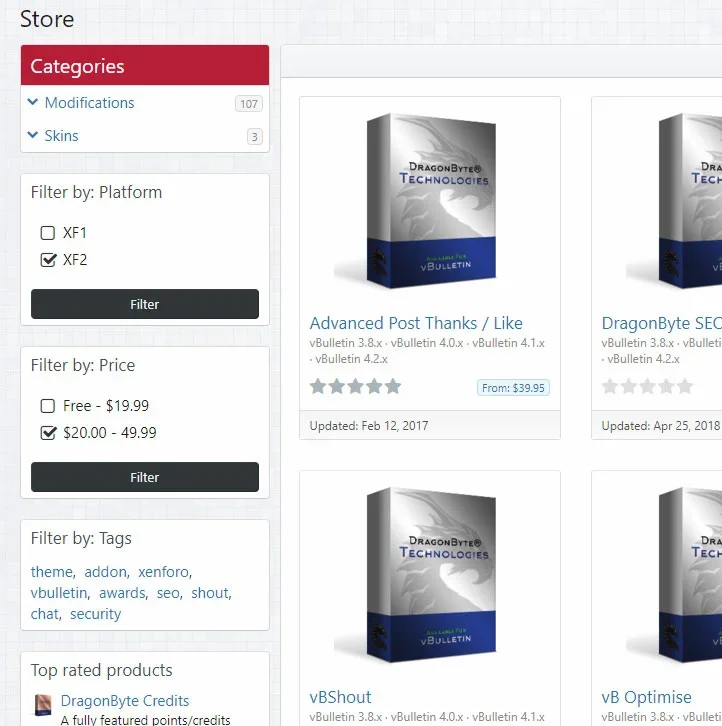Click the DragonByte Credits product icon
722x726 pixels.
43,705
